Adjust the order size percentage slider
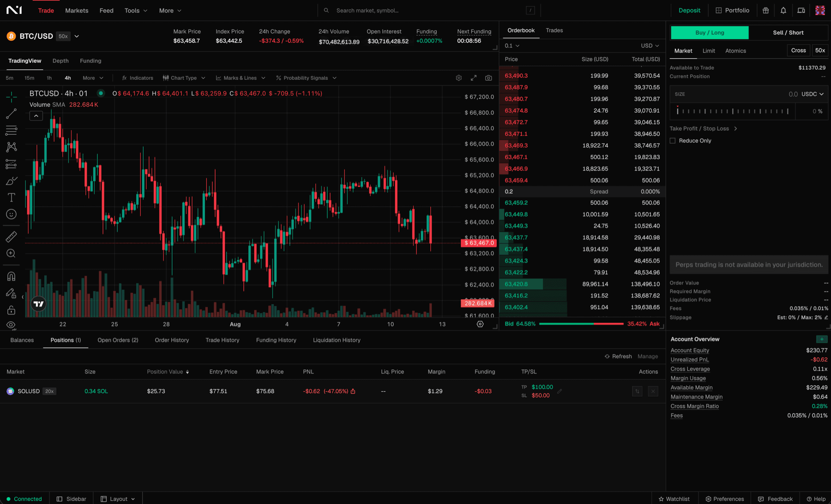This screenshot has height=504, width=831. tap(733, 111)
